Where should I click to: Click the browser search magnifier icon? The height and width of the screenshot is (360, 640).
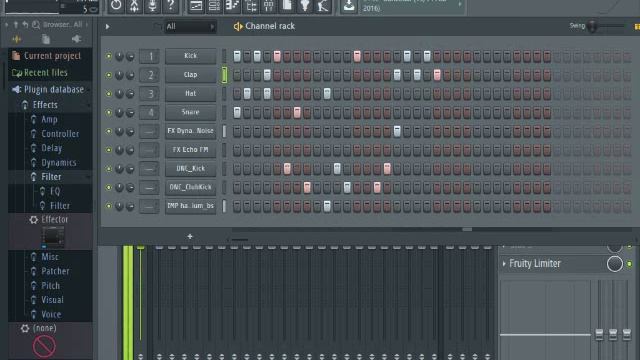click(x=36, y=25)
